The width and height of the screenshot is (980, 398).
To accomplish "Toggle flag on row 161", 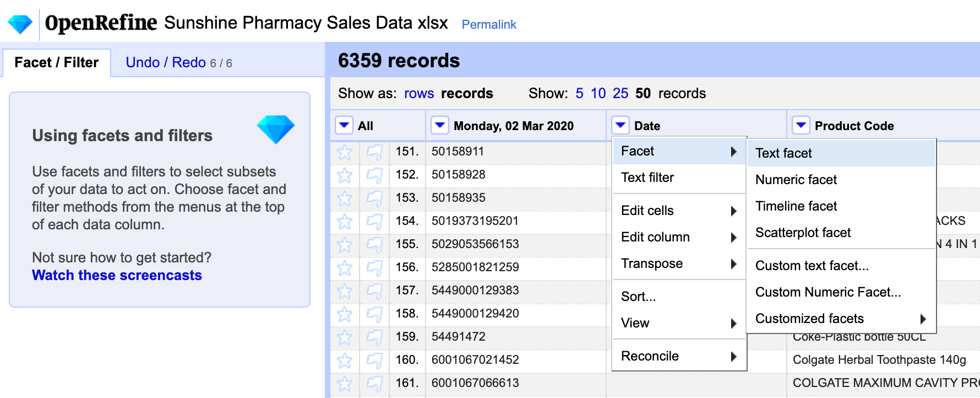I will (x=374, y=384).
